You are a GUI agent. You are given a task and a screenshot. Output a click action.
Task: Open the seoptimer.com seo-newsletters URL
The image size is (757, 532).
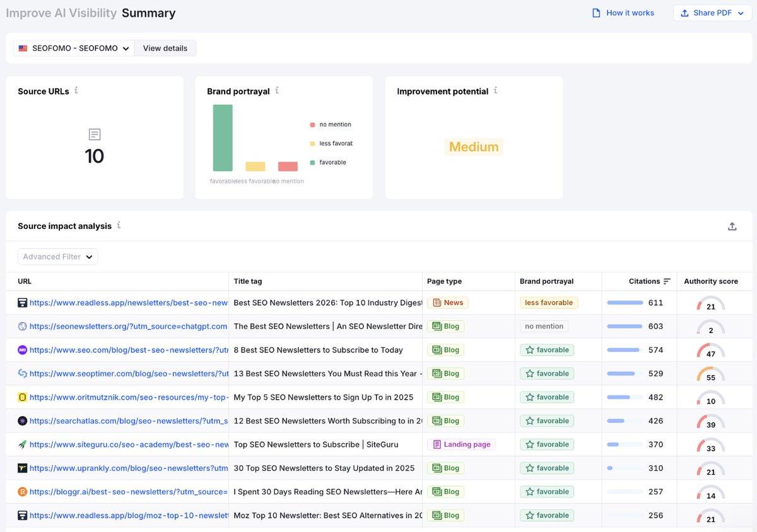129,373
